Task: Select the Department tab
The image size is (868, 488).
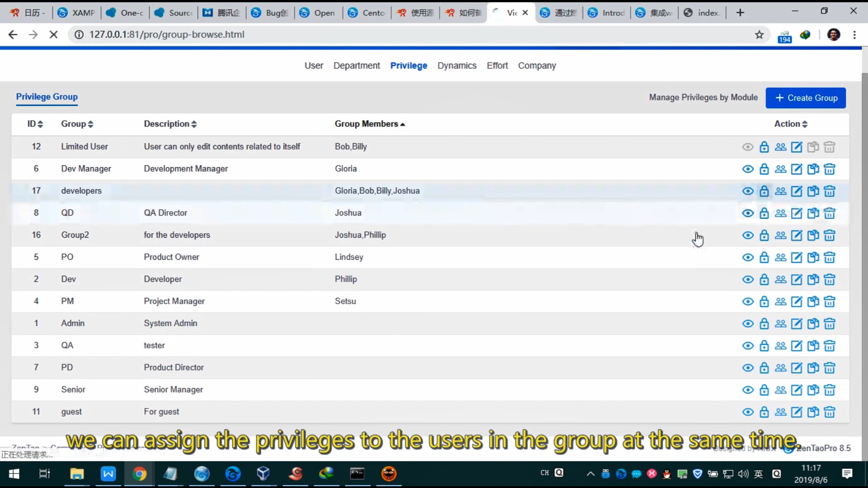Action: (356, 66)
